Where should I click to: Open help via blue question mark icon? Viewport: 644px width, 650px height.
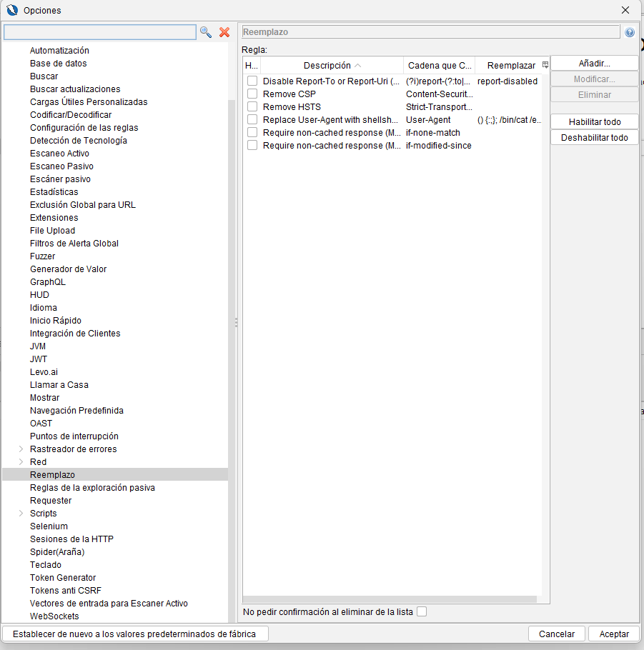point(630,32)
